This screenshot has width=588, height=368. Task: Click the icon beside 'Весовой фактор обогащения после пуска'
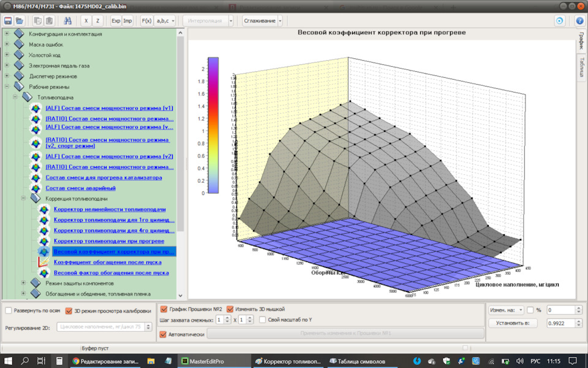click(44, 273)
